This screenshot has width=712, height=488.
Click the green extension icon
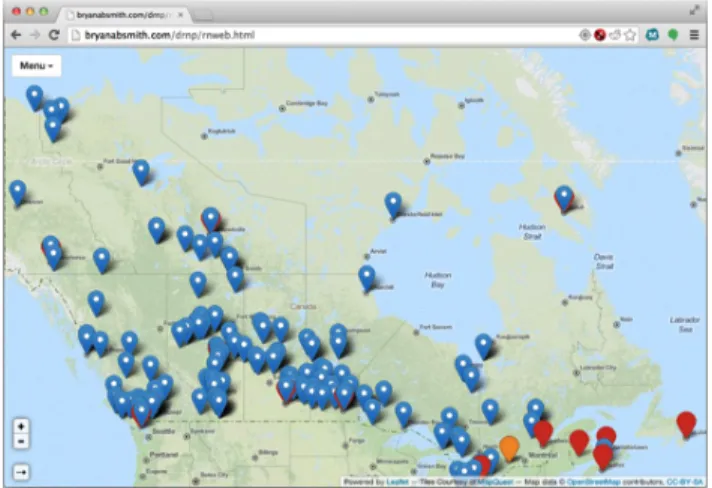coord(673,35)
